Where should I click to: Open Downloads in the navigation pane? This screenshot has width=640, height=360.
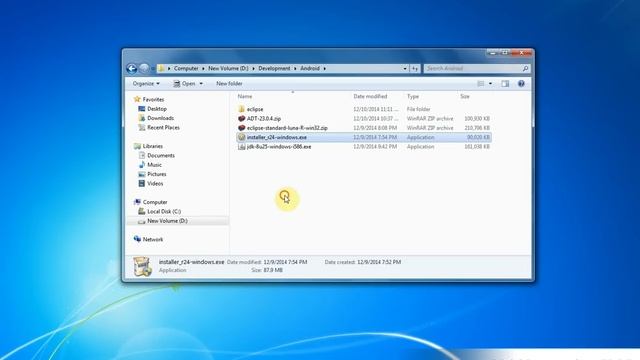click(x=160, y=118)
